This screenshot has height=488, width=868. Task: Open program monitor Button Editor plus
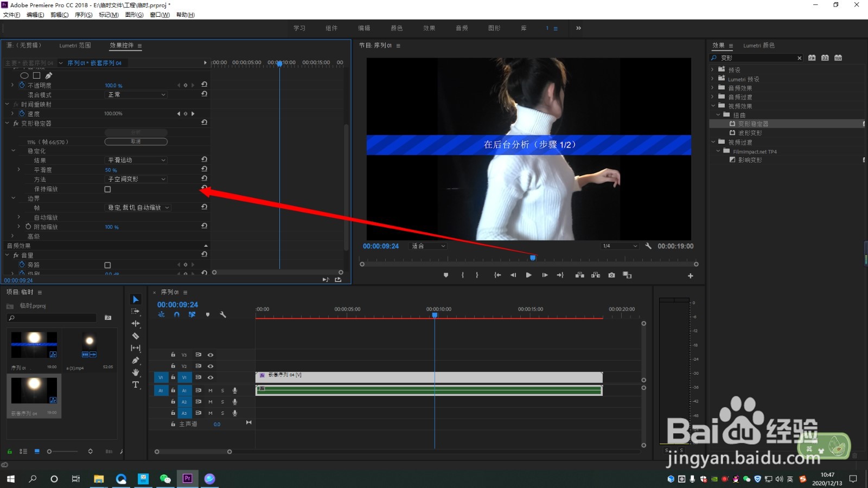691,276
